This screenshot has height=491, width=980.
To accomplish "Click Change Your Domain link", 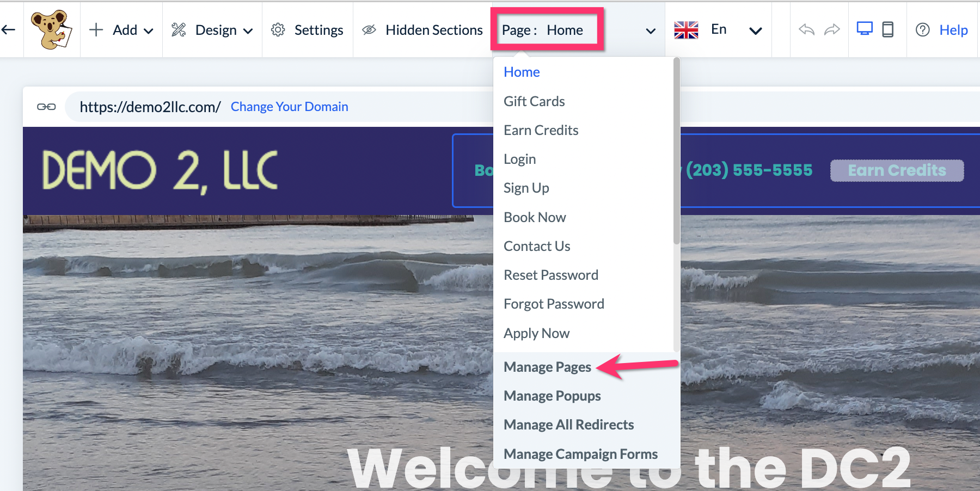I will 289,107.
